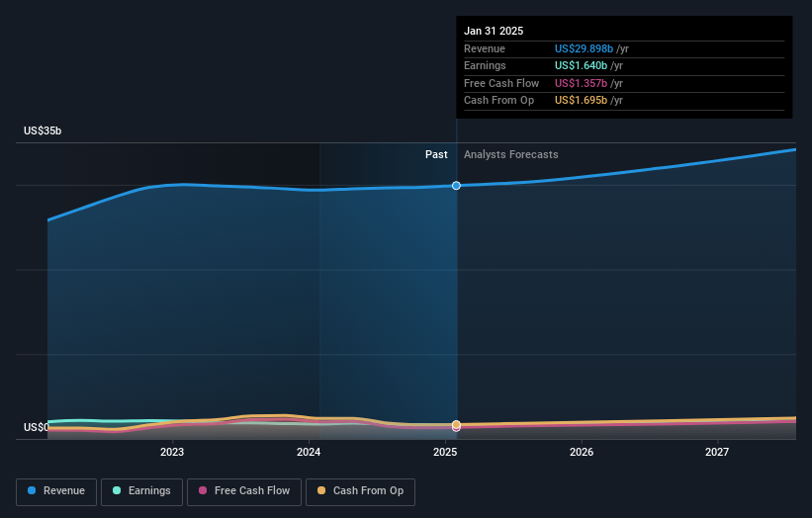Toggle the Cash From Op legend series
This screenshot has height=518, width=812.
[x=360, y=491]
